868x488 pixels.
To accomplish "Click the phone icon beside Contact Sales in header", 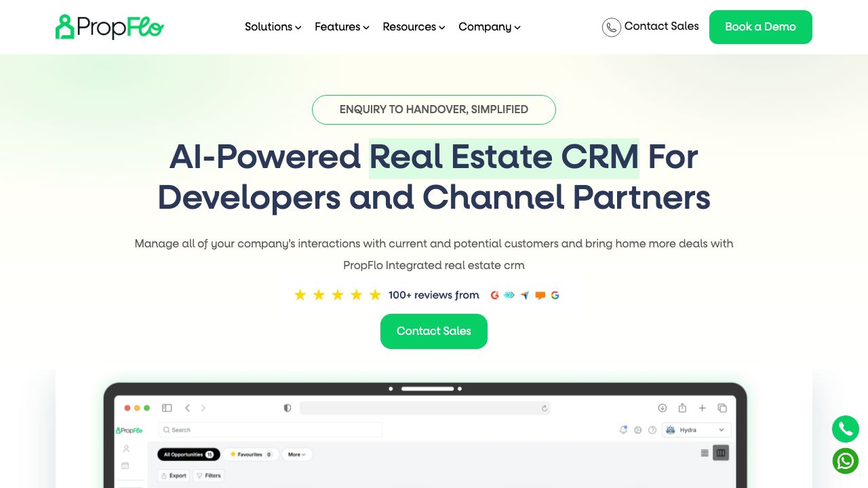I will tap(612, 27).
